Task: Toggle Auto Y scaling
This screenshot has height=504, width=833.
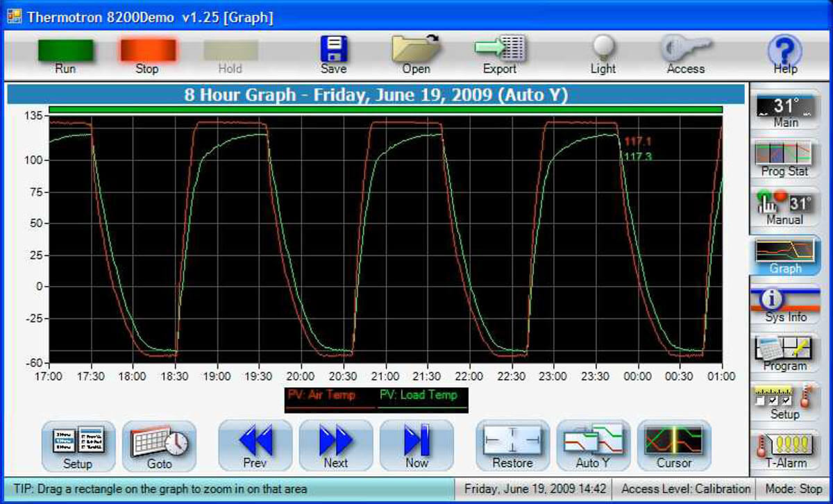Action: [x=594, y=446]
